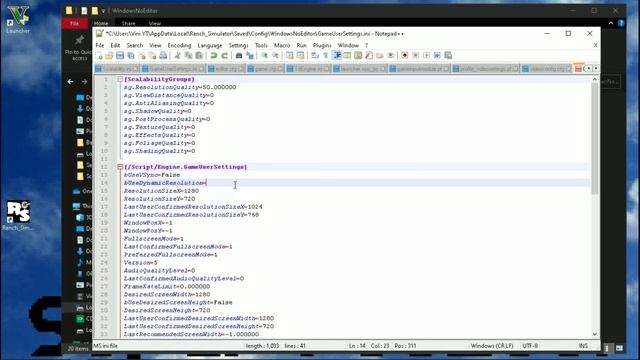Toggle Word Wrap toolbar icon
Viewport: 640px width, 360px height.
click(315, 56)
